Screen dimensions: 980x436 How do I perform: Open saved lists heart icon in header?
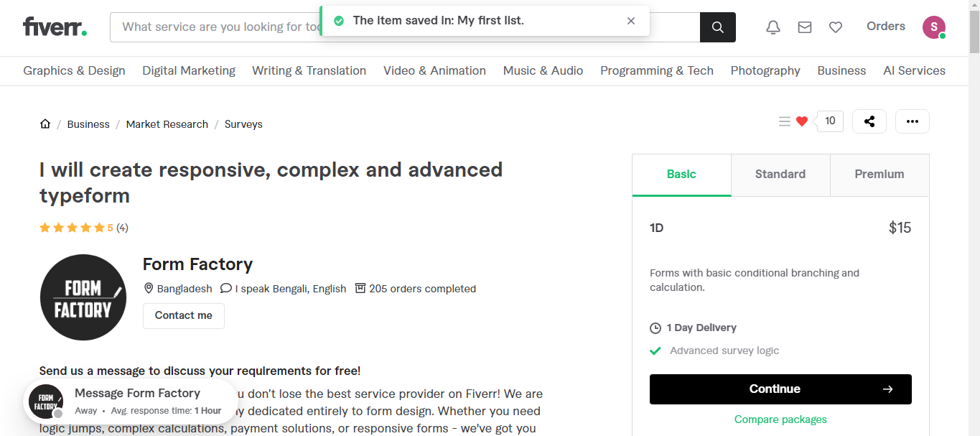pyautogui.click(x=836, y=27)
